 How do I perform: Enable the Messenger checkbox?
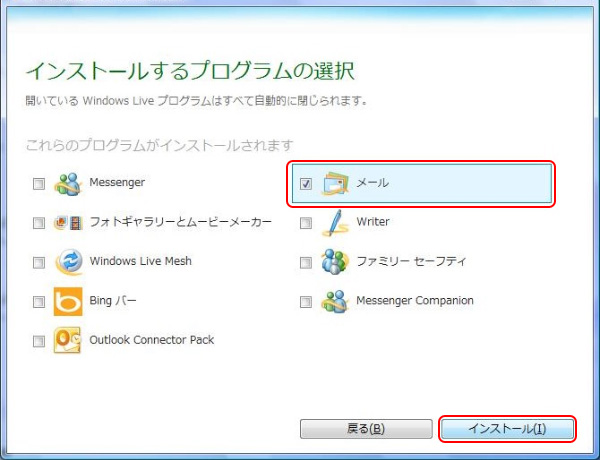(x=39, y=184)
